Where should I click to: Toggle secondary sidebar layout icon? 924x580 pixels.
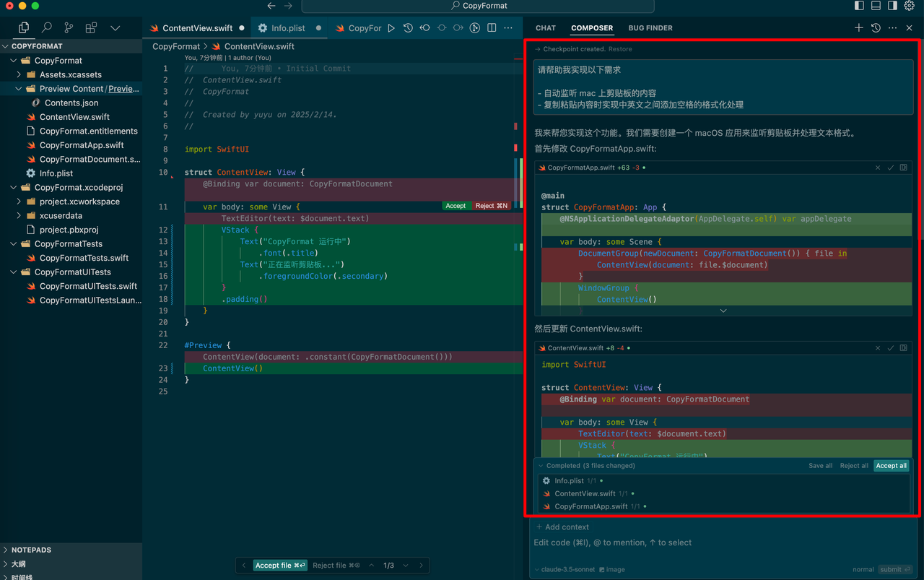[x=892, y=6]
